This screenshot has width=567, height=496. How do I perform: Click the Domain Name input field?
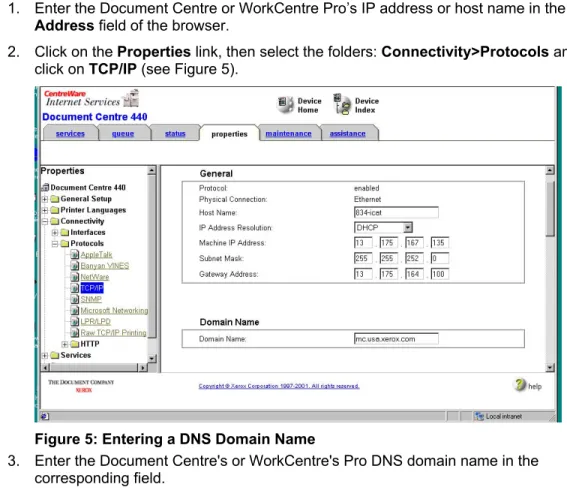[396, 339]
